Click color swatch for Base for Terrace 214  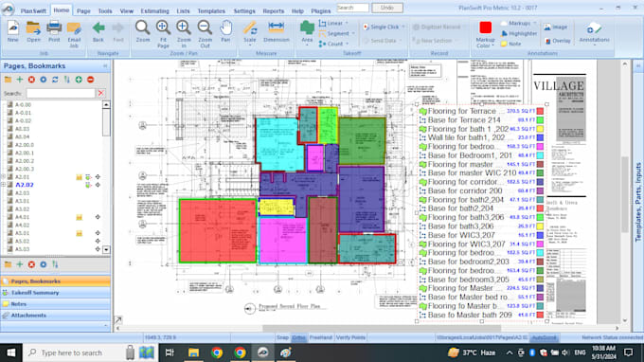coord(540,120)
